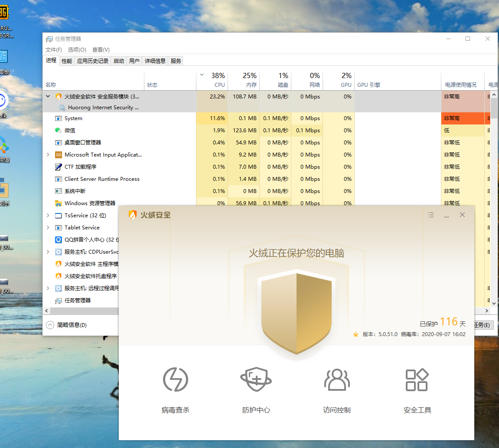Collapse the 火绒安全软件 安全服务模块 group
Viewport: 499px width, 448px height.
48,96
